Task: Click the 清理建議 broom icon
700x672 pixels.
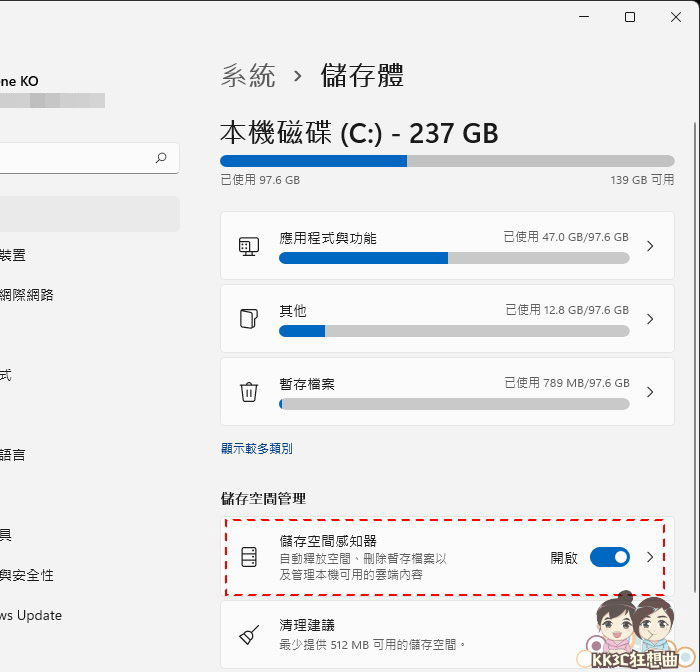Action: point(249,635)
